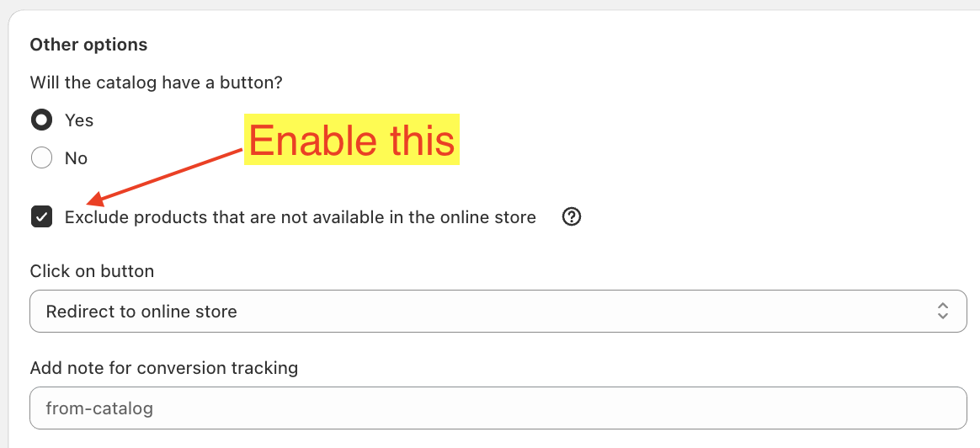Image resolution: width=980 pixels, height=448 pixels.
Task: Click the yellow Enable this annotation
Action: (351, 140)
